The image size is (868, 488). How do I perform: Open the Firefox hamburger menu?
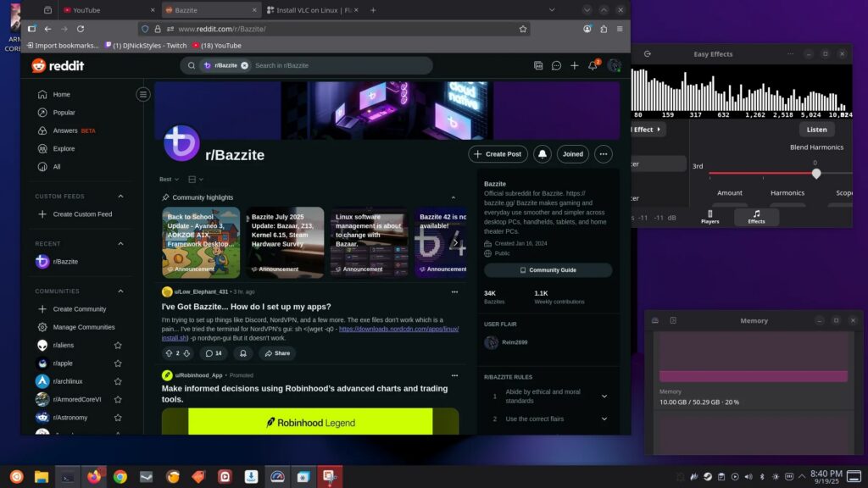pos(620,29)
